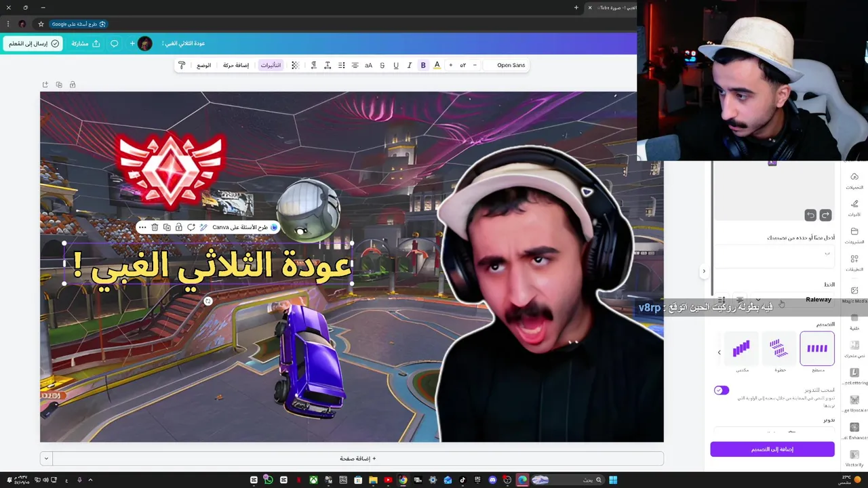Select the مسطح (flat) layout style
Screen dimensions: 868x488
click(x=817, y=348)
